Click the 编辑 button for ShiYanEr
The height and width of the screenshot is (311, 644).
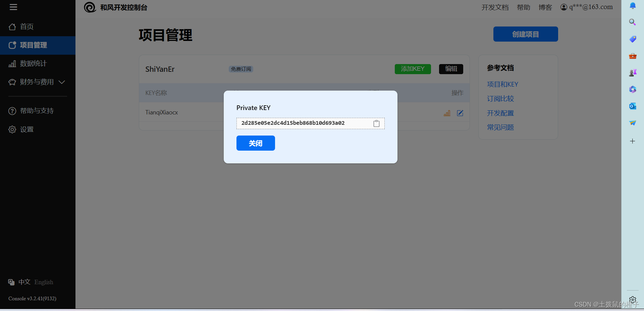click(x=451, y=69)
